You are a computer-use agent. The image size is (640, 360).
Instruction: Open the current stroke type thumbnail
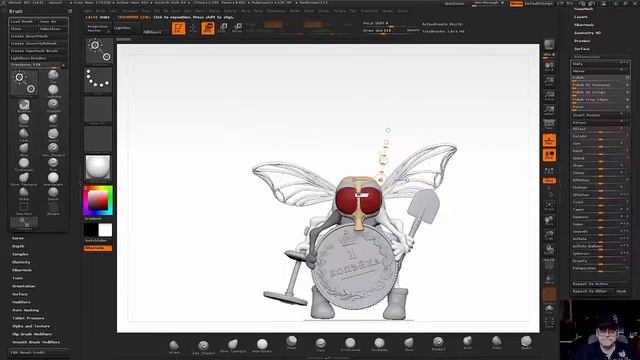click(98, 79)
